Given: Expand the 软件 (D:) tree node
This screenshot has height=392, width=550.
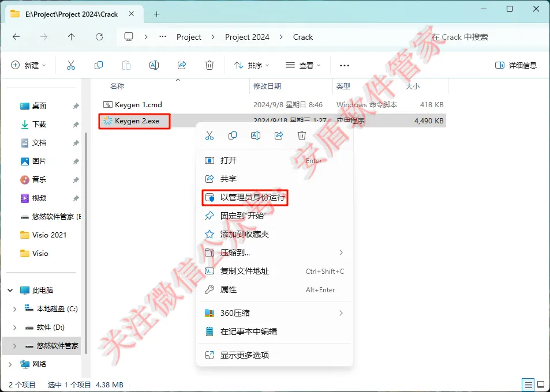Looking at the screenshot, I should pos(14,327).
